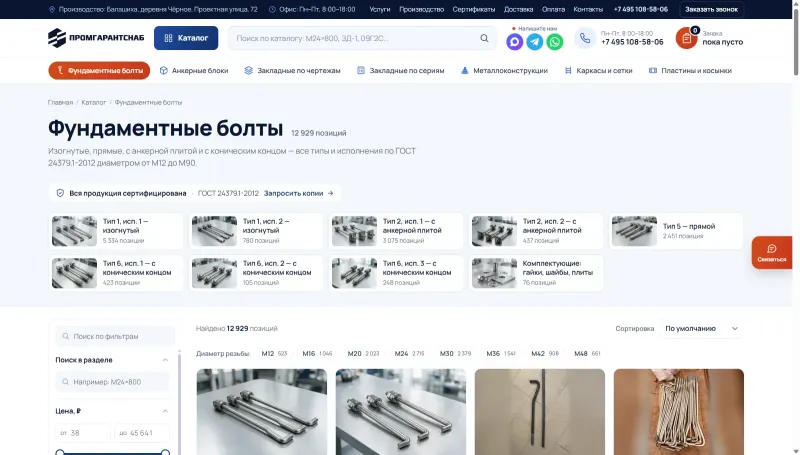Screen dimensions: 800x455
Task: Filter by thread diameter M12
Action: point(274,353)
